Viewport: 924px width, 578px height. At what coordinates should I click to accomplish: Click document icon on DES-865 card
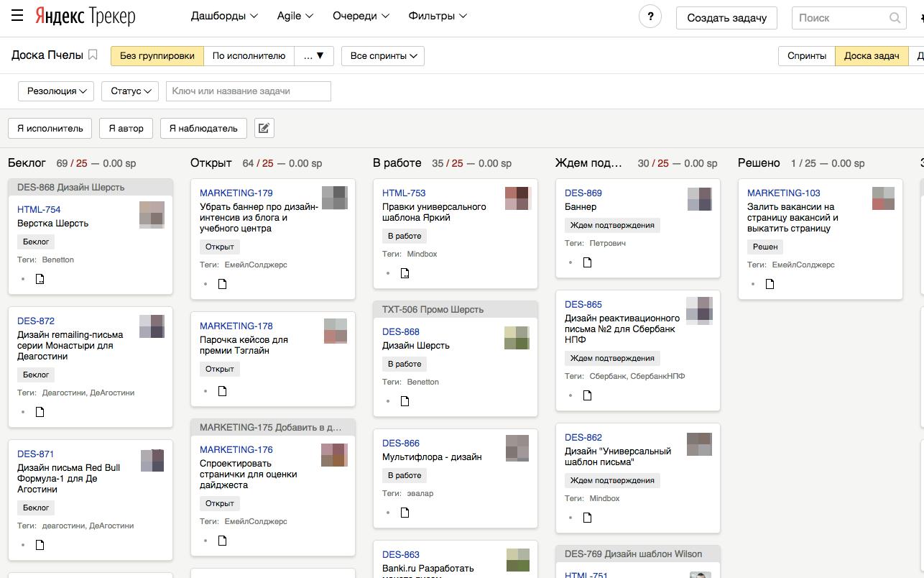[588, 395]
